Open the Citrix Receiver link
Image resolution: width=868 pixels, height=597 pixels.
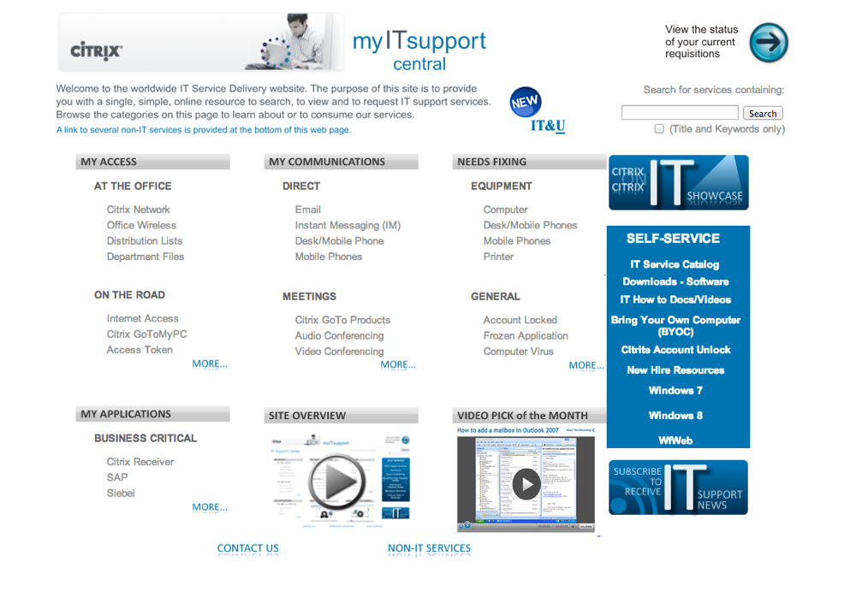tap(140, 462)
